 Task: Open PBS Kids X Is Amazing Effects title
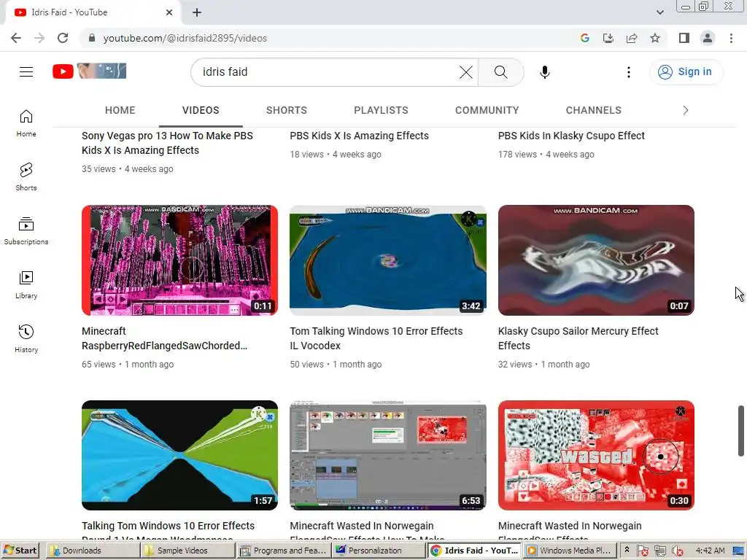(359, 136)
